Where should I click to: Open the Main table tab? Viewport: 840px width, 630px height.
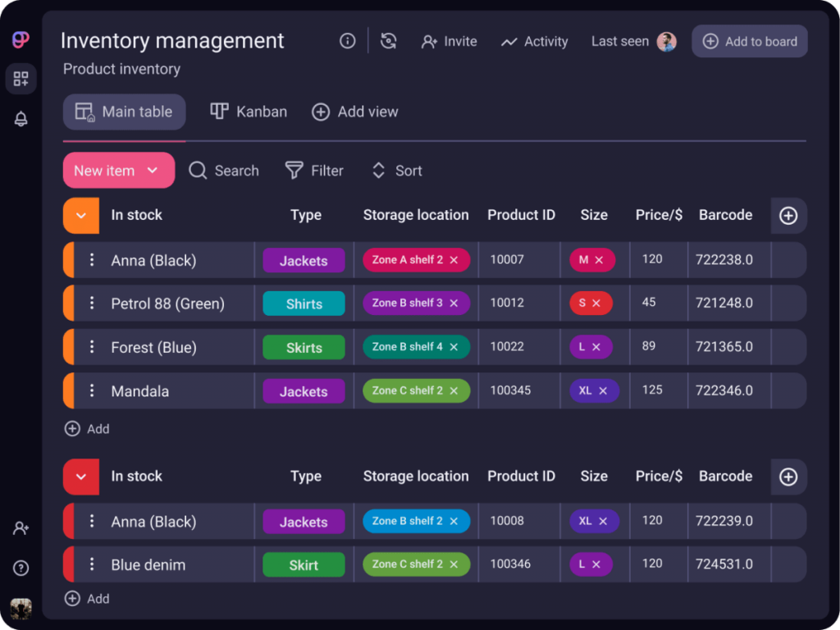point(124,112)
